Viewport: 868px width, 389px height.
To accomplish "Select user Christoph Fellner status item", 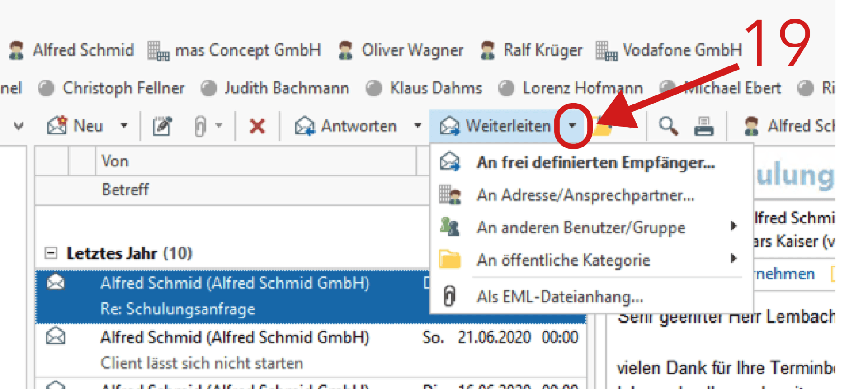I will coord(112,88).
